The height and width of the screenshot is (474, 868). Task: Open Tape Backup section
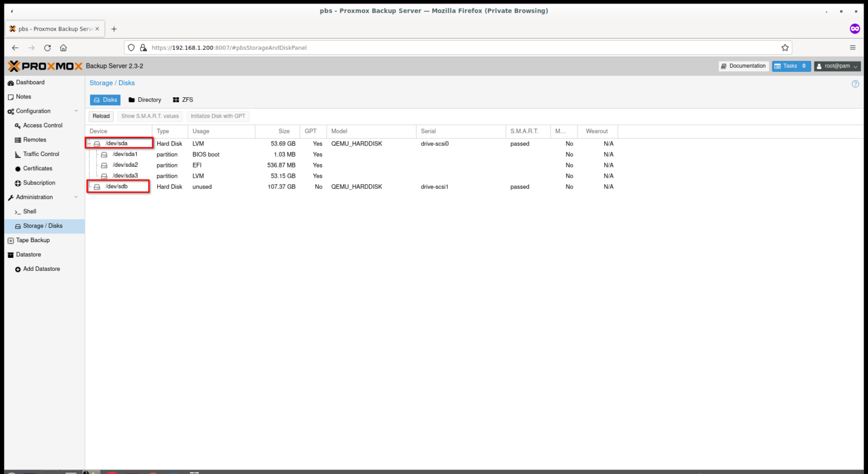[32, 240]
